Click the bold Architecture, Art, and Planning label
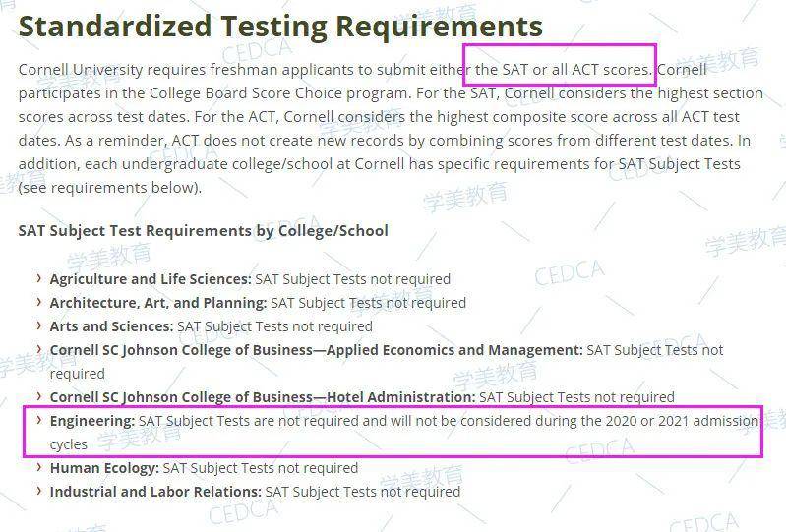 click(158, 303)
